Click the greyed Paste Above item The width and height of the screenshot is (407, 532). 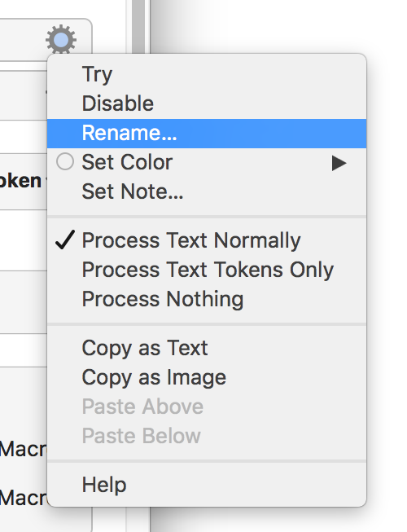(207, 407)
